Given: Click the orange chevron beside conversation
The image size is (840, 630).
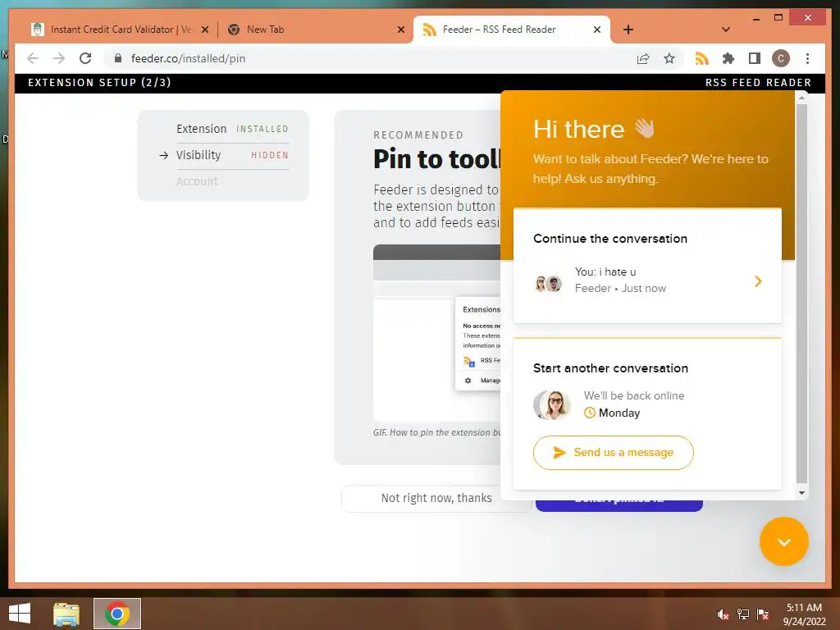Looking at the screenshot, I should tap(757, 281).
